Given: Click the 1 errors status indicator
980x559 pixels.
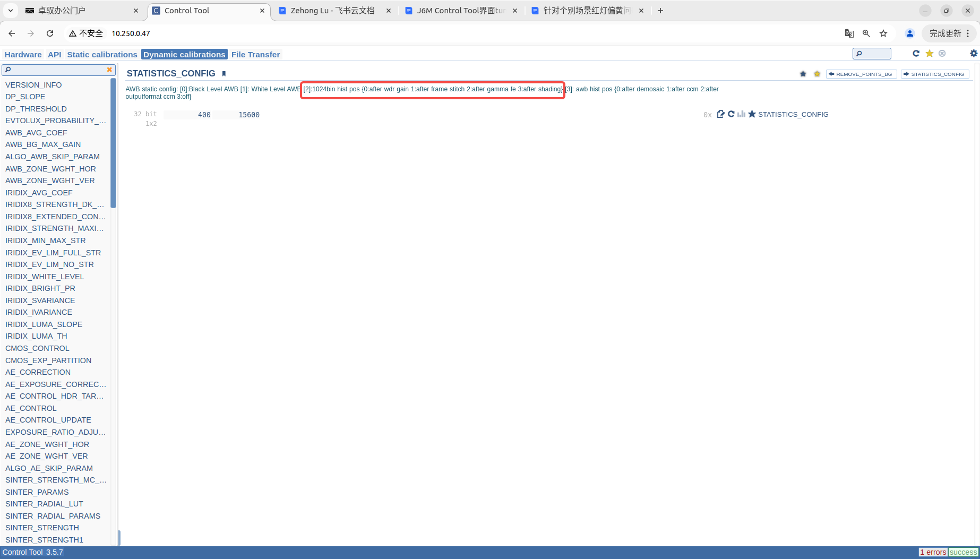Looking at the screenshot, I should (933, 552).
